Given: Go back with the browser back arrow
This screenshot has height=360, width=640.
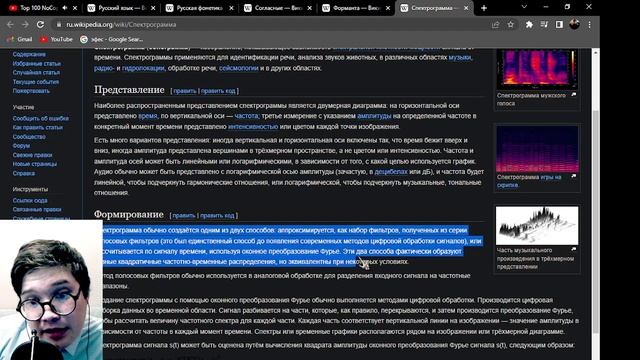Looking at the screenshot, I should (x=10, y=24).
